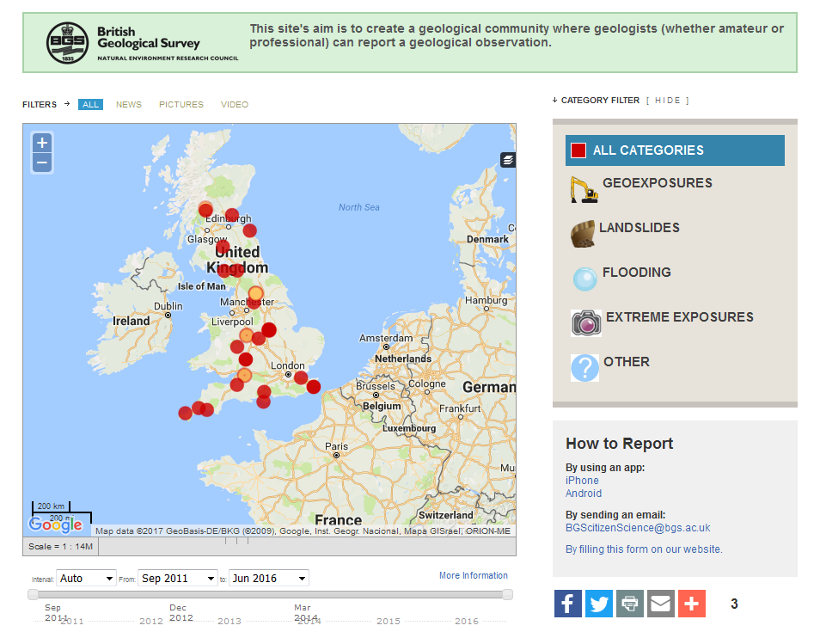
Task: Select the Geoexposures digger icon
Action: click(x=584, y=189)
